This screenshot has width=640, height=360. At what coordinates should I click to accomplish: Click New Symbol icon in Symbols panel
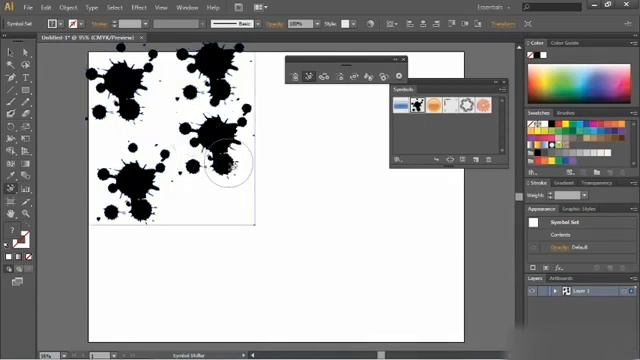pos(476,160)
